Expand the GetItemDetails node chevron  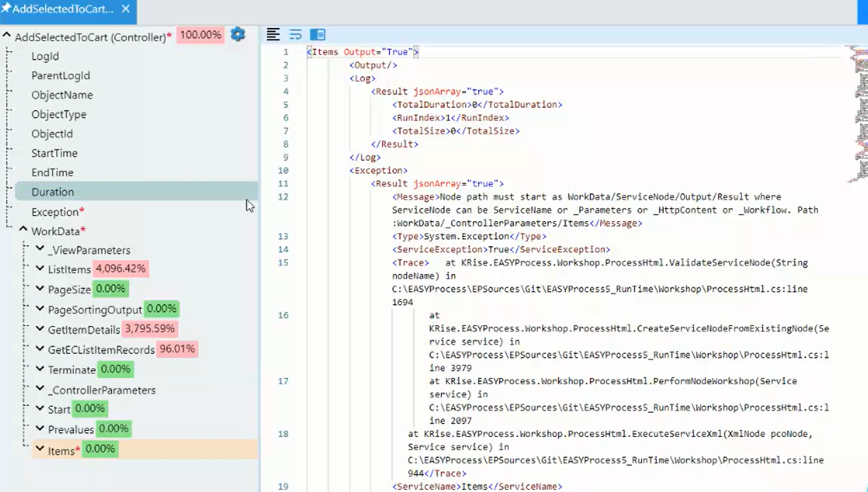(40, 328)
